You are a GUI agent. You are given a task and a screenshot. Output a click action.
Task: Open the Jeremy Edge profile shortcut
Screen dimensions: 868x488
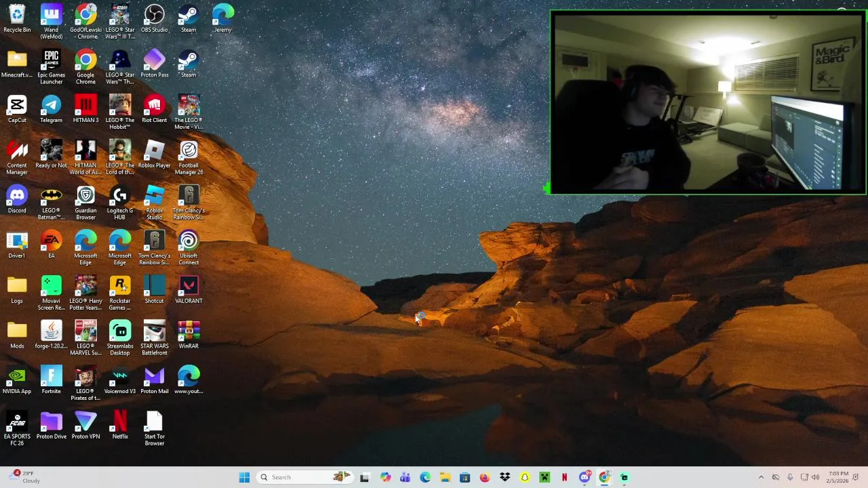click(222, 19)
